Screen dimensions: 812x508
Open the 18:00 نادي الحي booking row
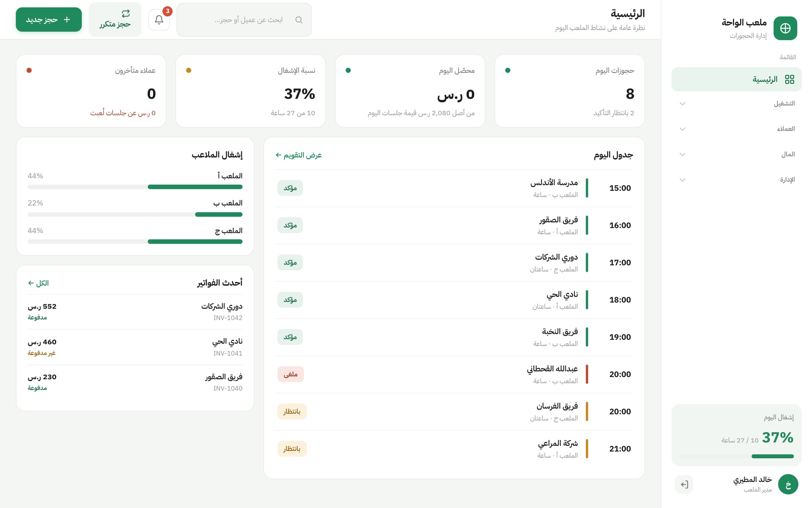(x=454, y=300)
